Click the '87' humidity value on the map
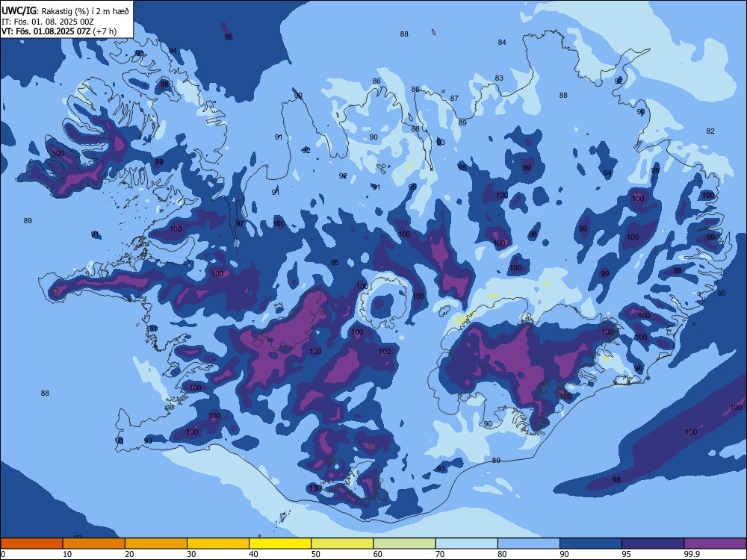This screenshot has height=560, width=747. point(454,99)
